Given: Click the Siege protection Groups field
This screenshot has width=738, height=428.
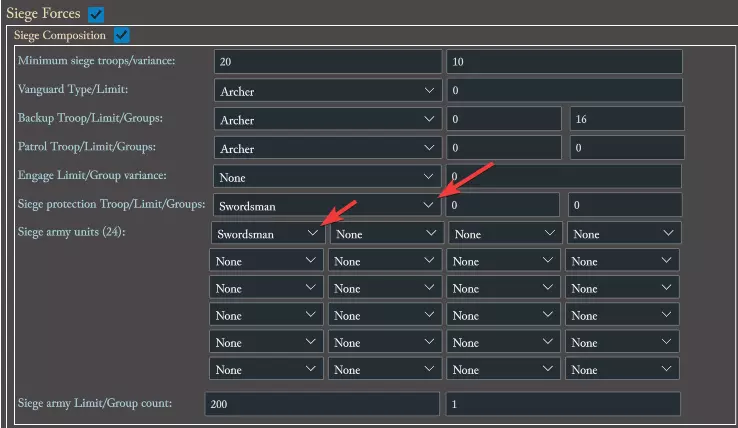Looking at the screenshot, I should (625, 205).
